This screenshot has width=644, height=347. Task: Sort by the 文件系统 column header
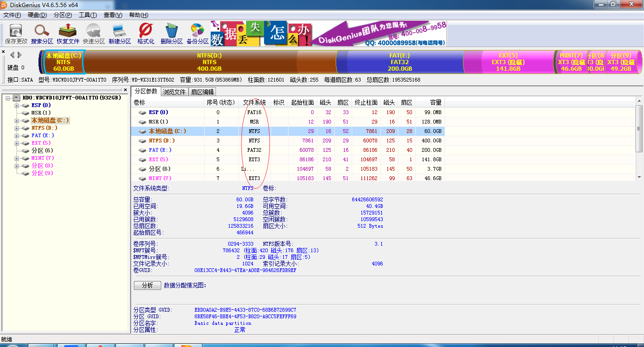254,102
